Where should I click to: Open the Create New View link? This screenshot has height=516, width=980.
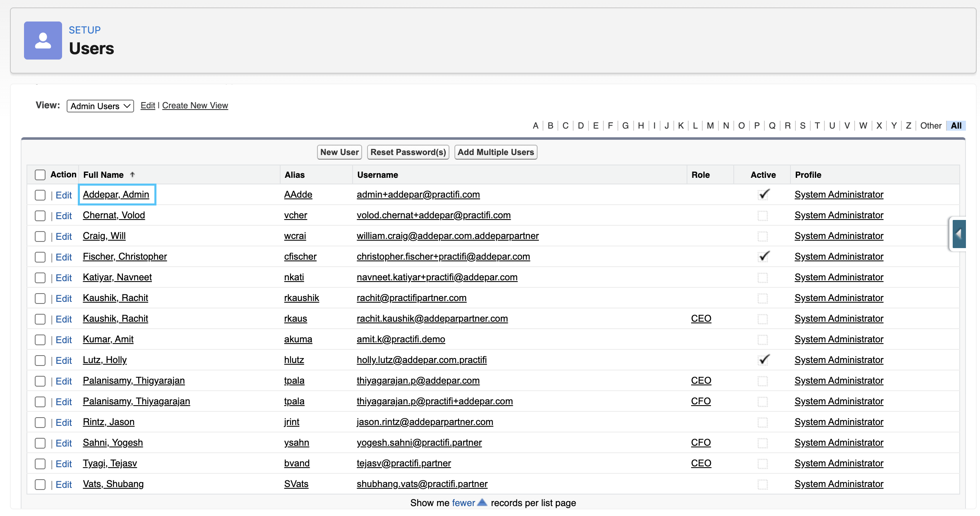(x=195, y=105)
